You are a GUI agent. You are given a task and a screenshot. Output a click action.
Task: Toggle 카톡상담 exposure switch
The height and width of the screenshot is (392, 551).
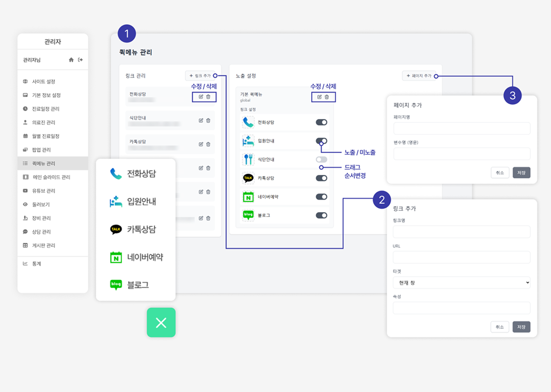coord(321,178)
